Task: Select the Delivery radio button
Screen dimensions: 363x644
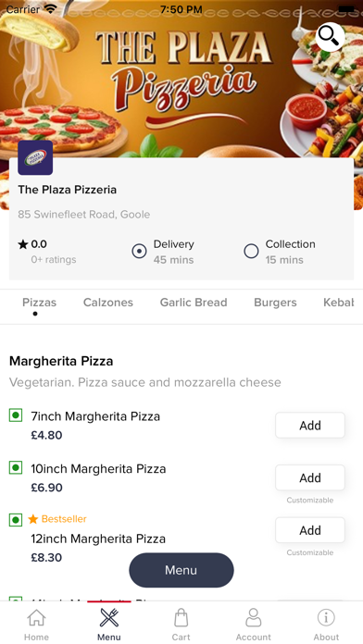Action: coord(139,251)
